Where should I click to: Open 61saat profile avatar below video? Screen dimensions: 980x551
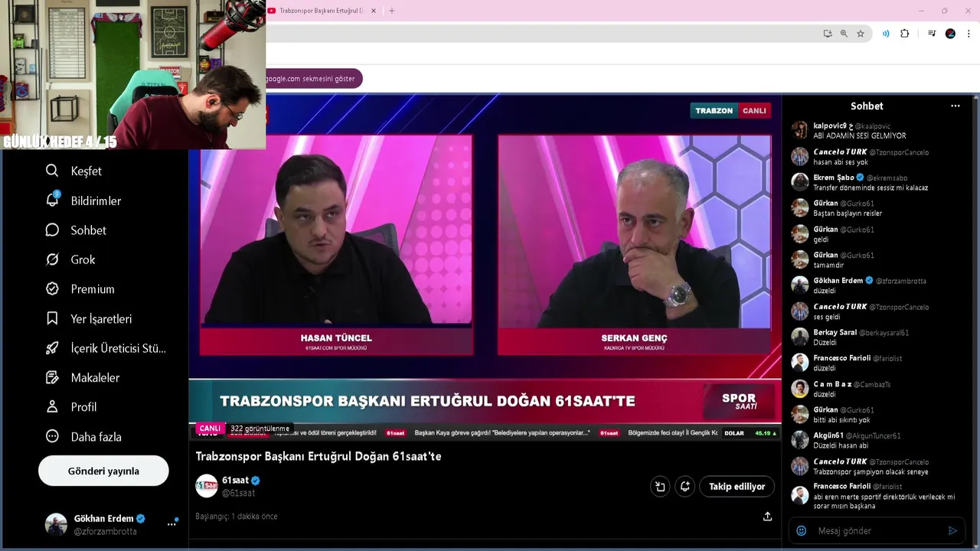point(207,486)
